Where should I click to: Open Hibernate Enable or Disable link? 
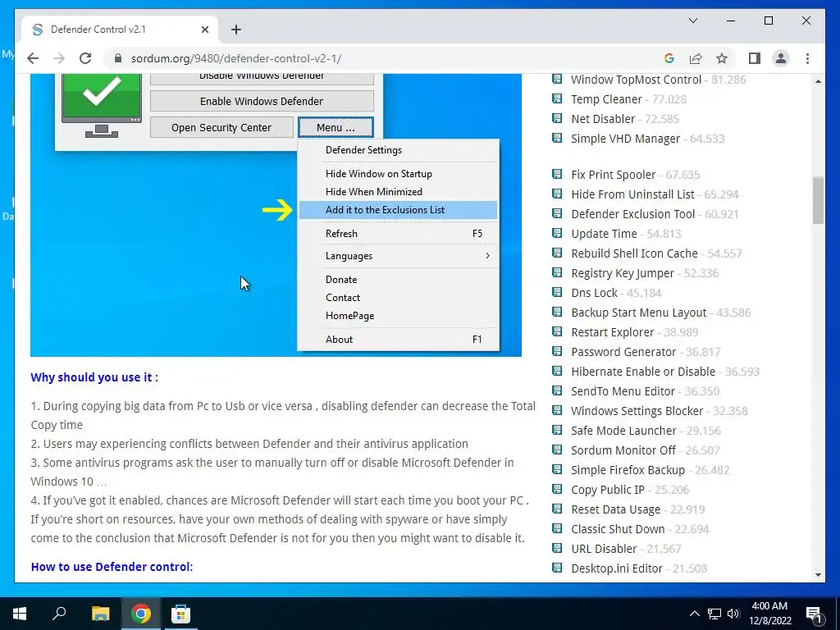[x=643, y=372]
